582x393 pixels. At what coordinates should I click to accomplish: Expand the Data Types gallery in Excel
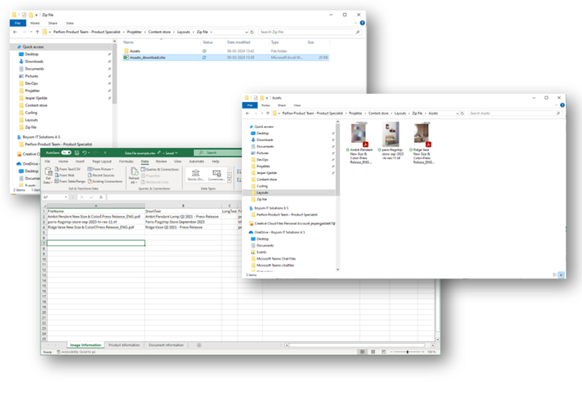(229, 180)
